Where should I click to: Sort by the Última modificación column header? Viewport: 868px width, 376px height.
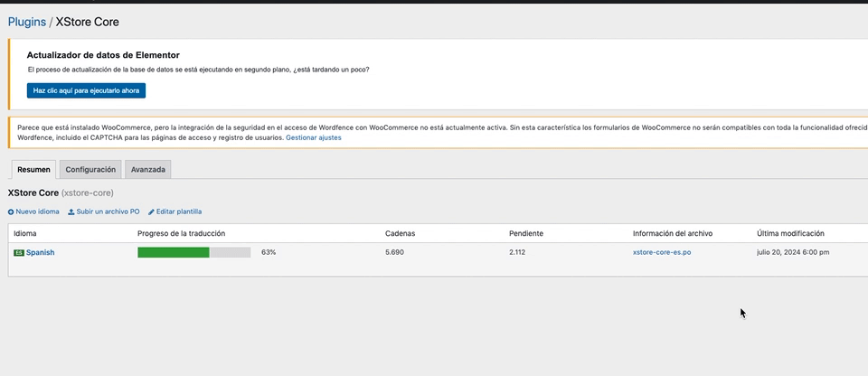790,233
